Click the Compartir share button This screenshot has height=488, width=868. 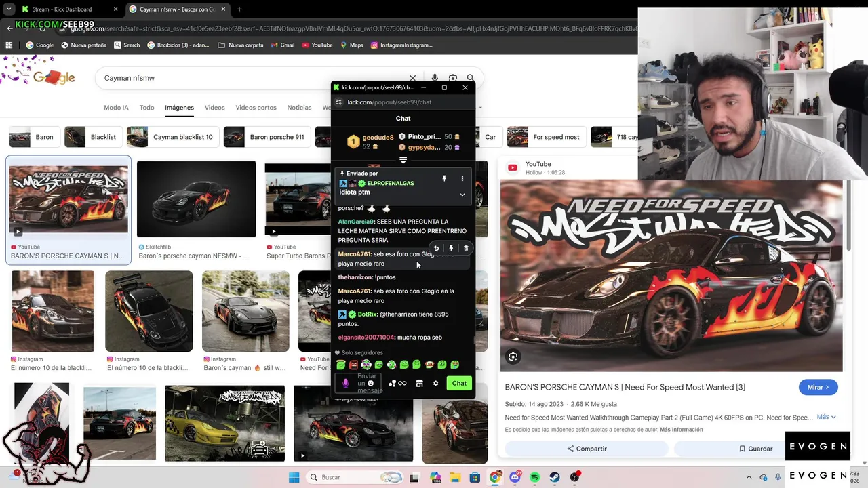pos(587,449)
